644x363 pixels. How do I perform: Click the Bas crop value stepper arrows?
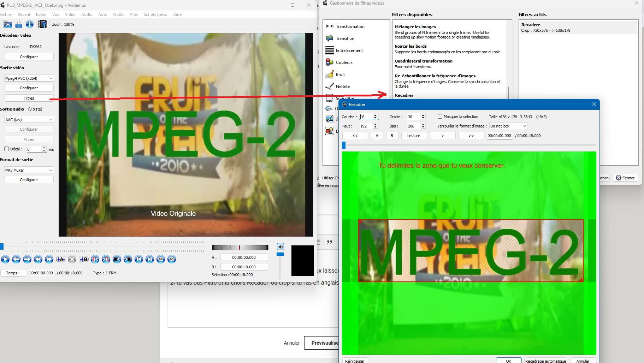click(423, 126)
